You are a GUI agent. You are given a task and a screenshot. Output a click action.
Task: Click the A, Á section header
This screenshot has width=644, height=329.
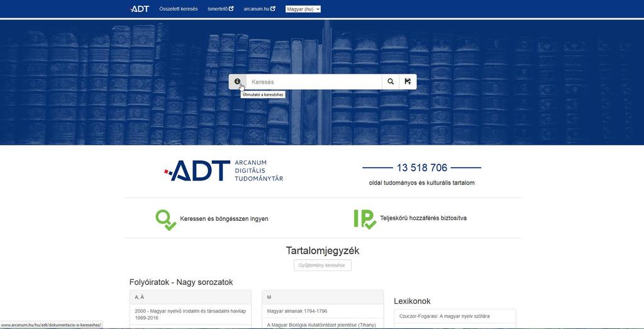coord(190,297)
